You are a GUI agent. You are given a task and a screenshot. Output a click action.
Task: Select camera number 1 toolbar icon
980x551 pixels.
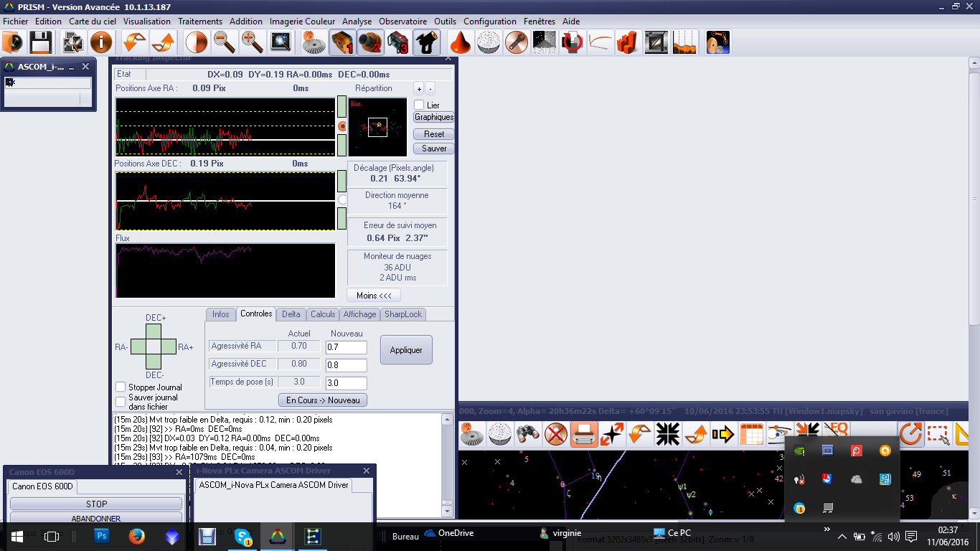342,43
